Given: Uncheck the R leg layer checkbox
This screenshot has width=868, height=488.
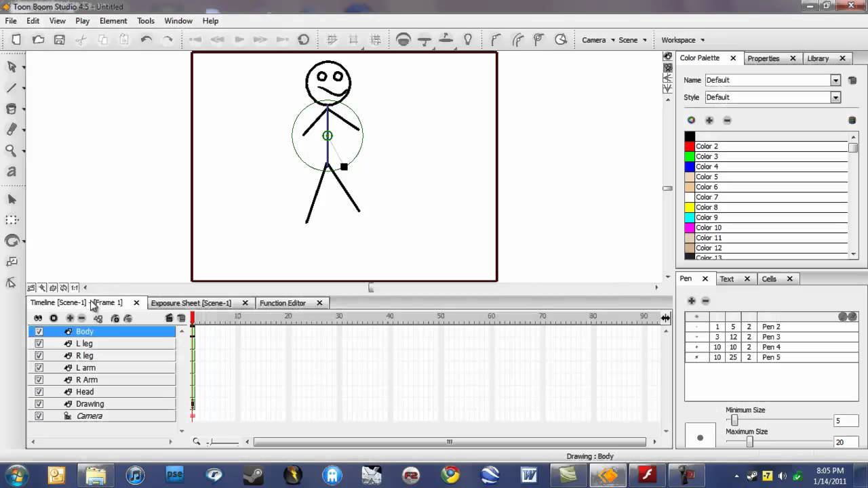Looking at the screenshot, I should [39, 356].
